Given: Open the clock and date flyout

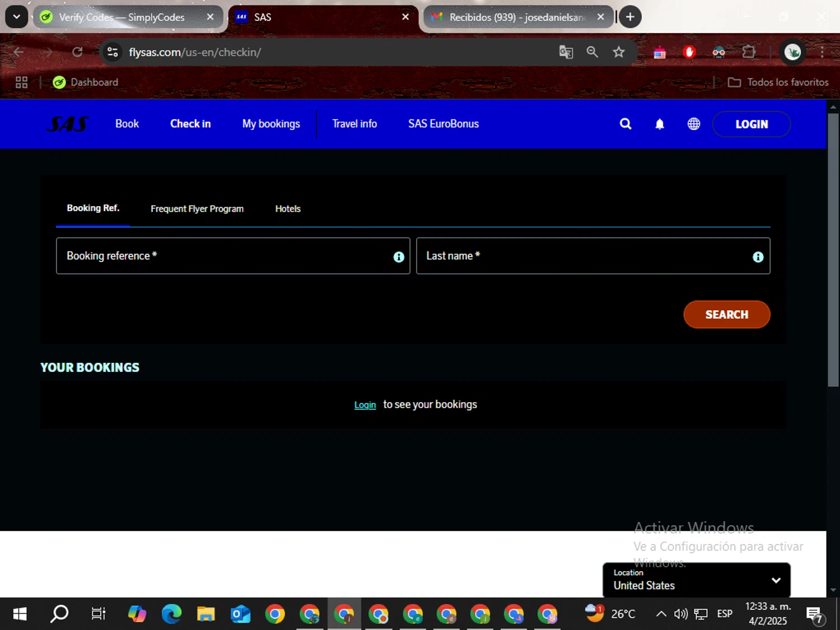Looking at the screenshot, I should [768, 614].
